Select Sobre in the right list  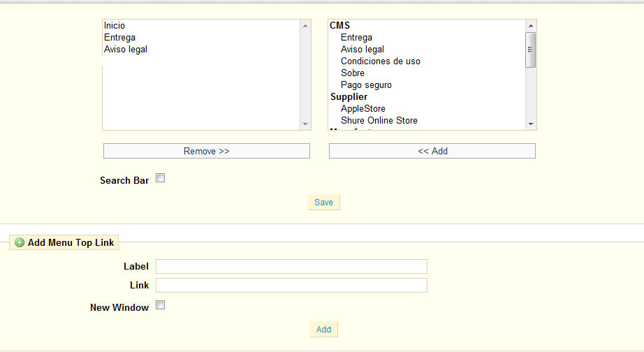click(x=353, y=73)
